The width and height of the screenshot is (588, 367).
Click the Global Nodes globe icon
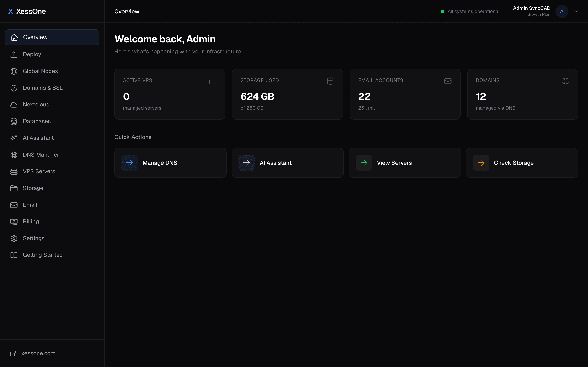pos(14,71)
